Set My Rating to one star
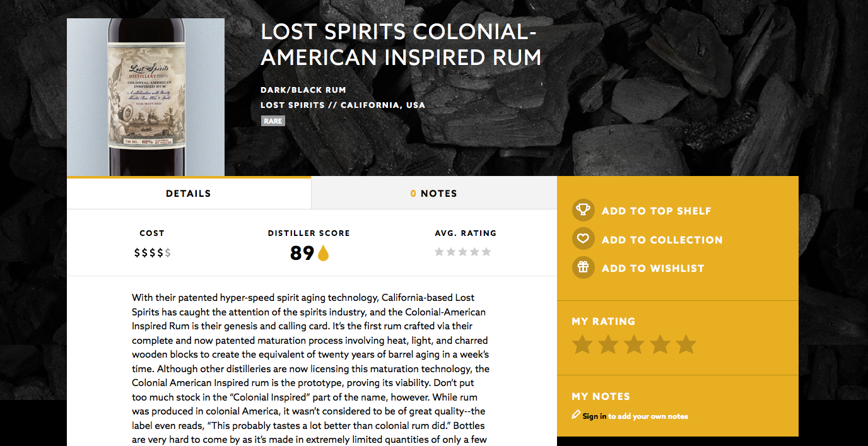868x446 pixels. click(582, 345)
